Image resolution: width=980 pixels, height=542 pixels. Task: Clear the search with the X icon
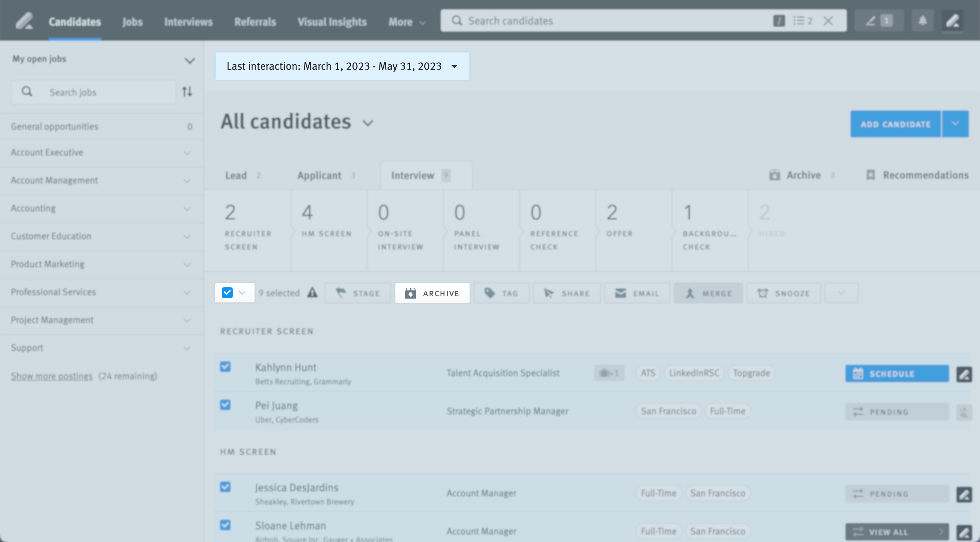[828, 20]
